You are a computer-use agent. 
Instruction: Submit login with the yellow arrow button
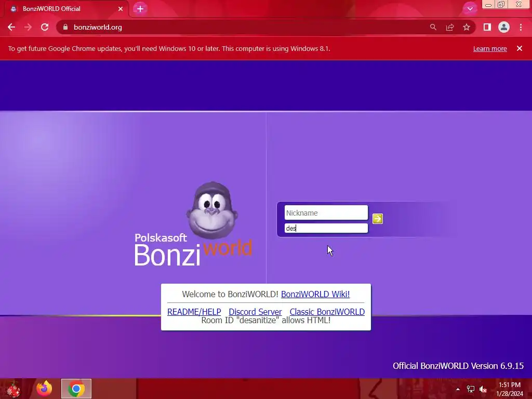pyautogui.click(x=378, y=219)
